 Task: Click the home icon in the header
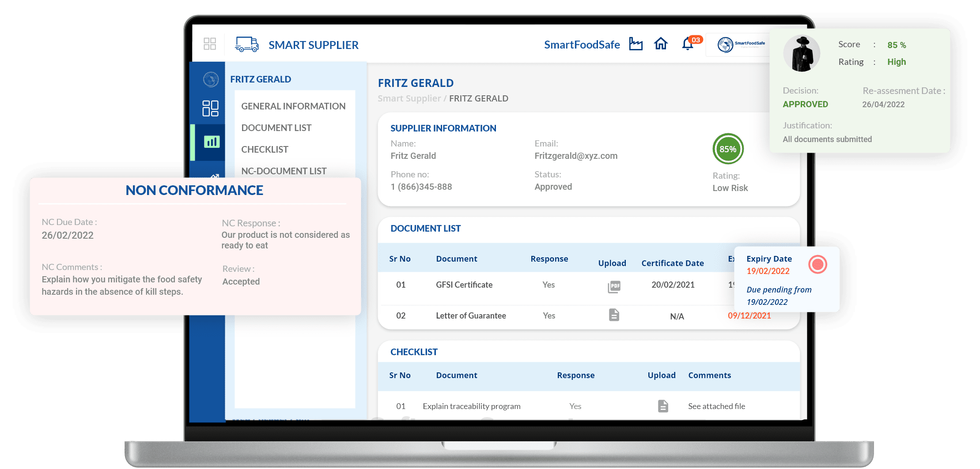click(x=661, y=44)
